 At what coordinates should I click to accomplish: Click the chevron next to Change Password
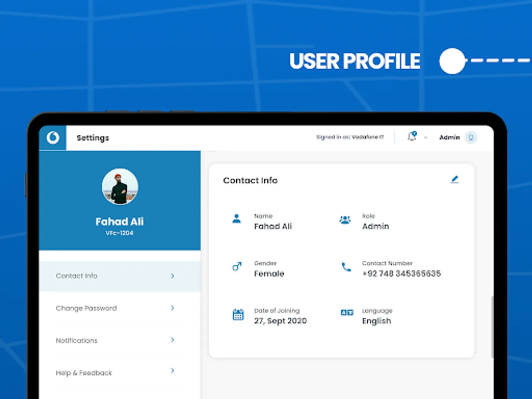(172, 308)
